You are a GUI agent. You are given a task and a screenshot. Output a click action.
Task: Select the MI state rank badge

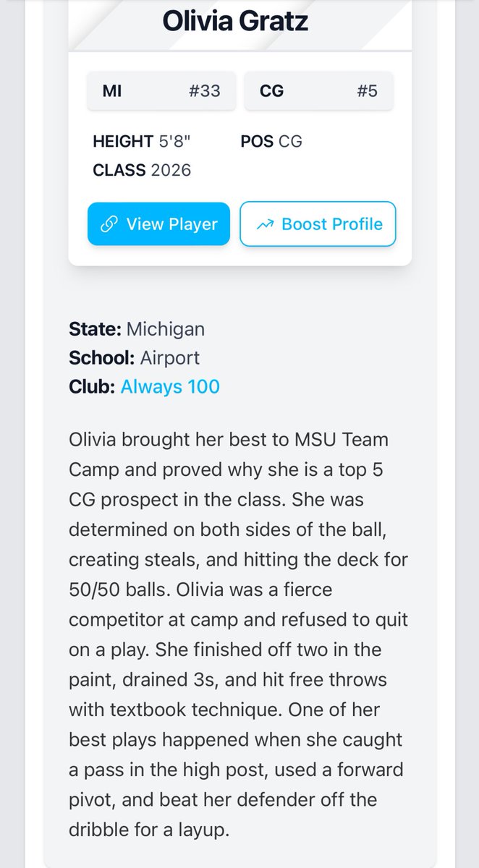161,91
